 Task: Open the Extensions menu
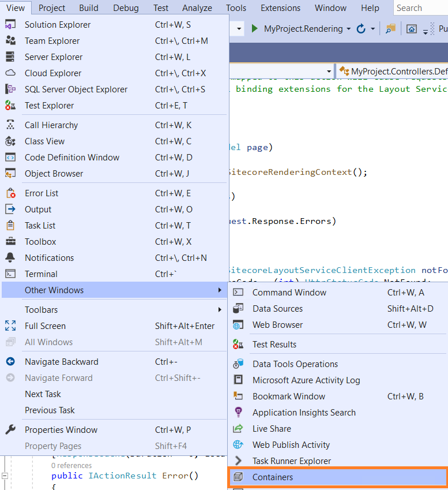click(x=280, y=8)
